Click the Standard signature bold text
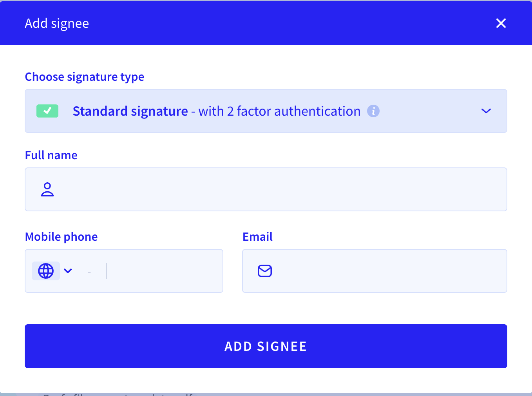The width and height of the screenshot is (532, 396). tap(130, 111)
